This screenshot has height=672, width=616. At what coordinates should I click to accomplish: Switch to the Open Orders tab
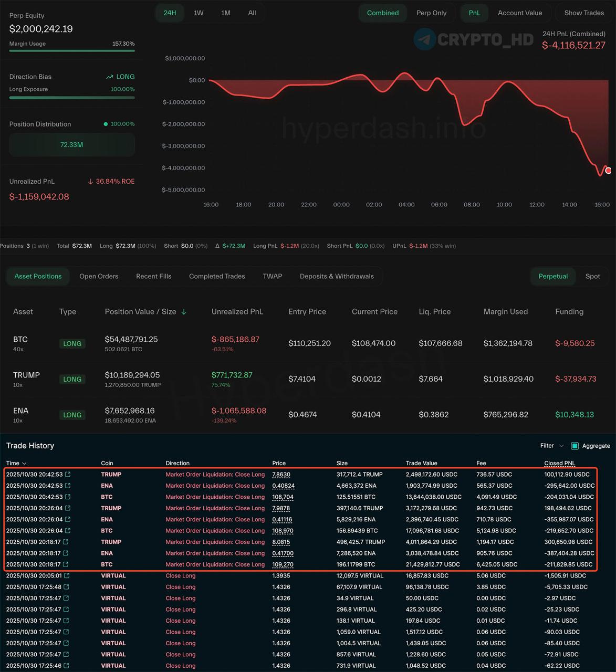pyautogui.click(x=99, y=276)
